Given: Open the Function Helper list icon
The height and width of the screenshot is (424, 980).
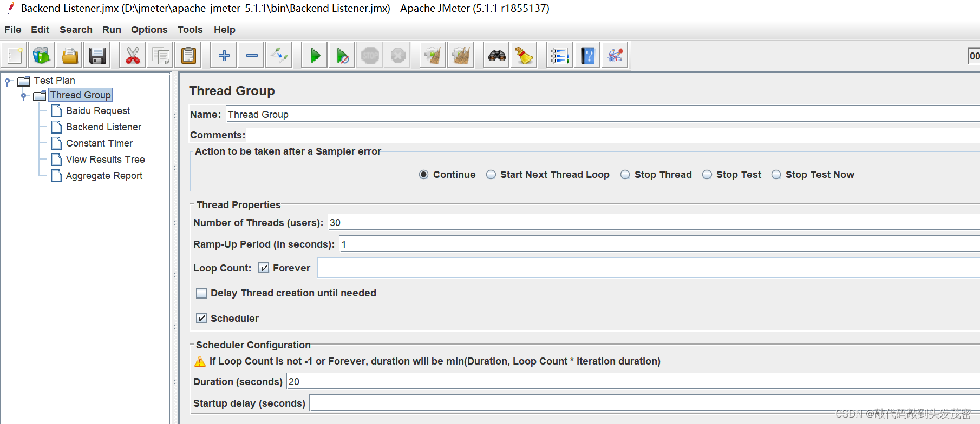Looking at the screenshot, I should point(559,55).
